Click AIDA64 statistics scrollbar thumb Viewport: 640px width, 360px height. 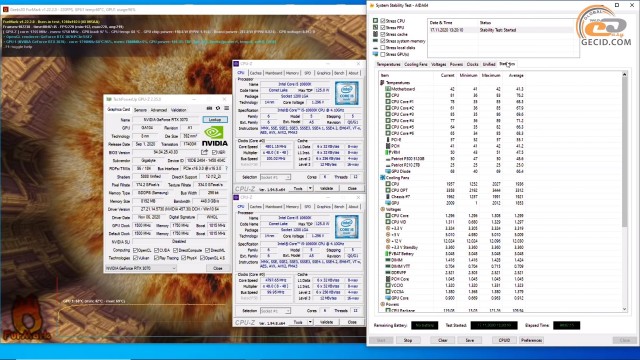pyautogui.click(x=624, y=153)
